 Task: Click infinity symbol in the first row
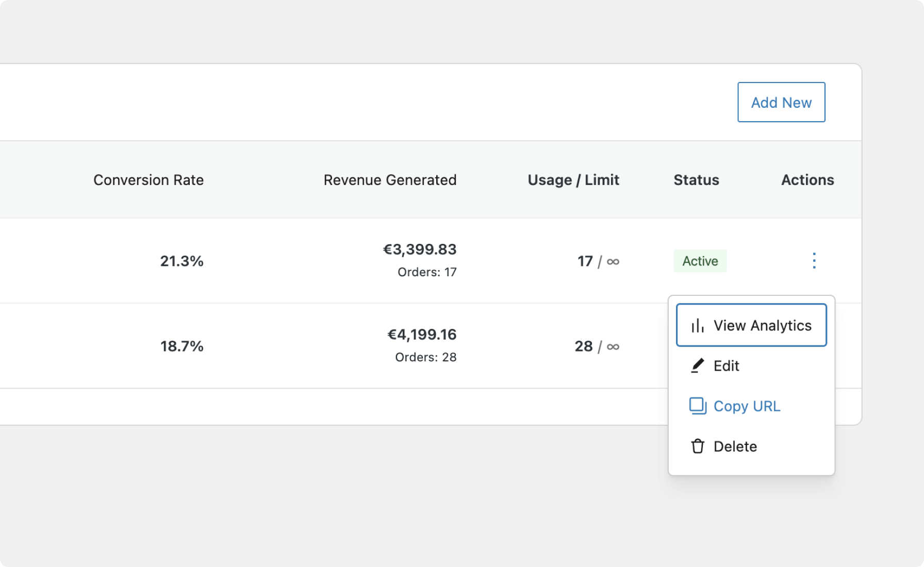point(613,262)
